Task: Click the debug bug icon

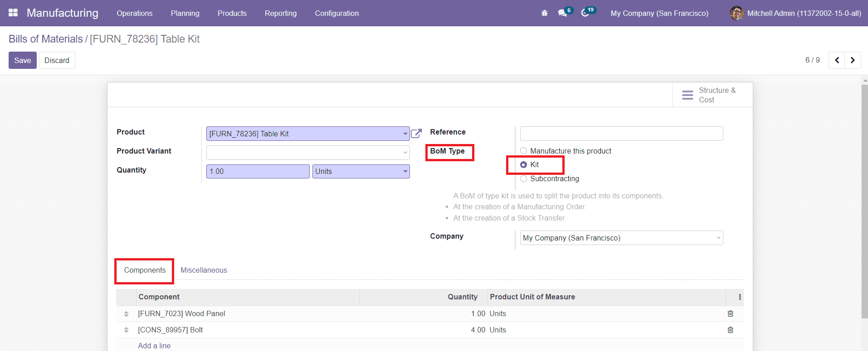Action: [544, 13]
